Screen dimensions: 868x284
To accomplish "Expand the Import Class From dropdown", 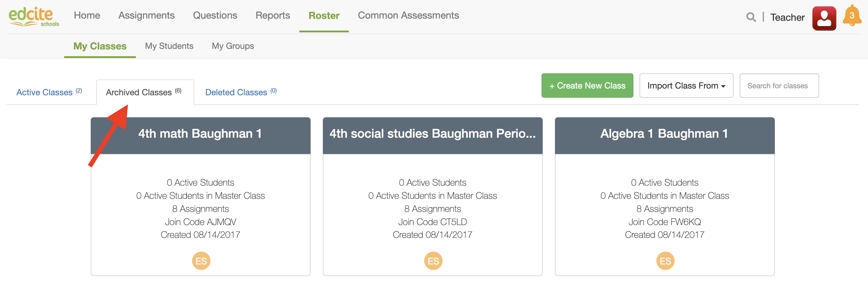I will [686, 86].
